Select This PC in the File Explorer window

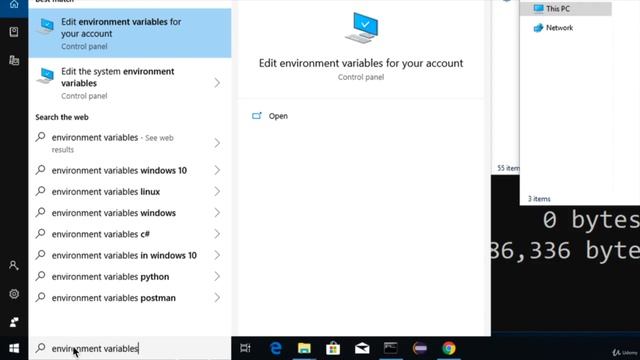(x=565, y=9)
